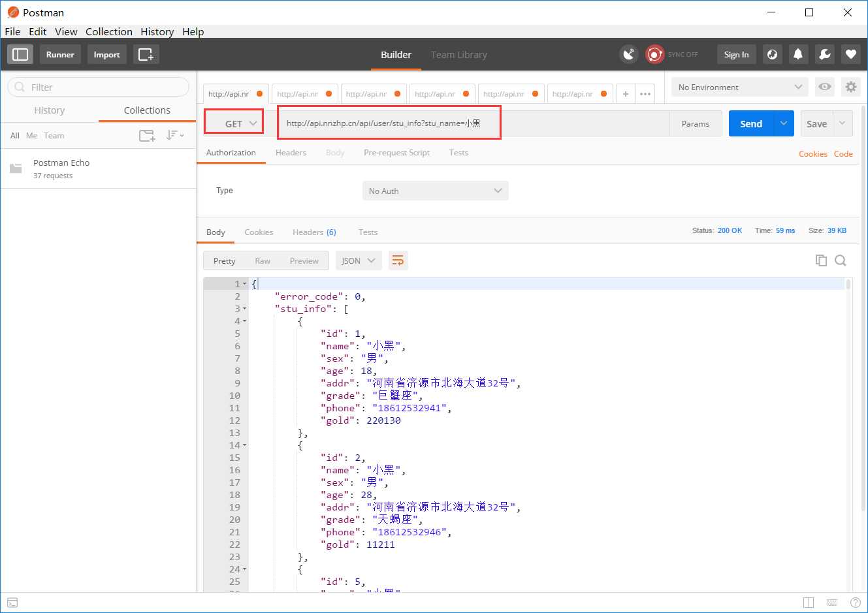Toggle environment quick look eye icon

pos(825,87)
